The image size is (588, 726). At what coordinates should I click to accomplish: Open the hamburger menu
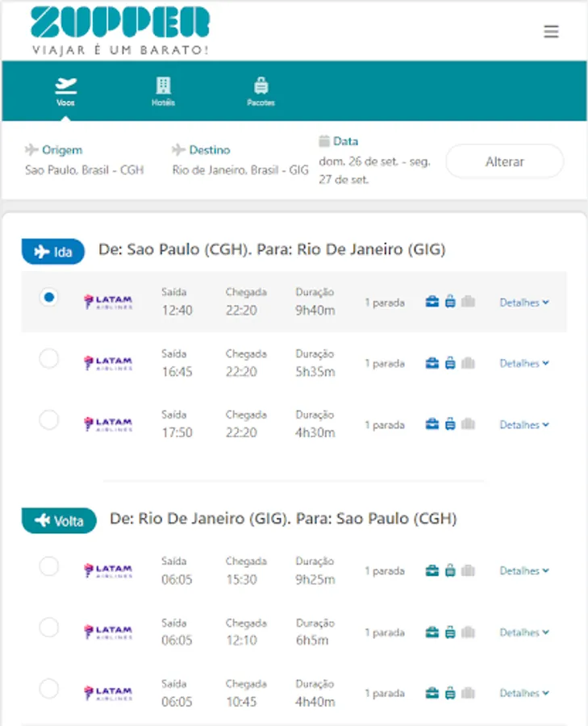pyautogui.click(x=551, y=32)
